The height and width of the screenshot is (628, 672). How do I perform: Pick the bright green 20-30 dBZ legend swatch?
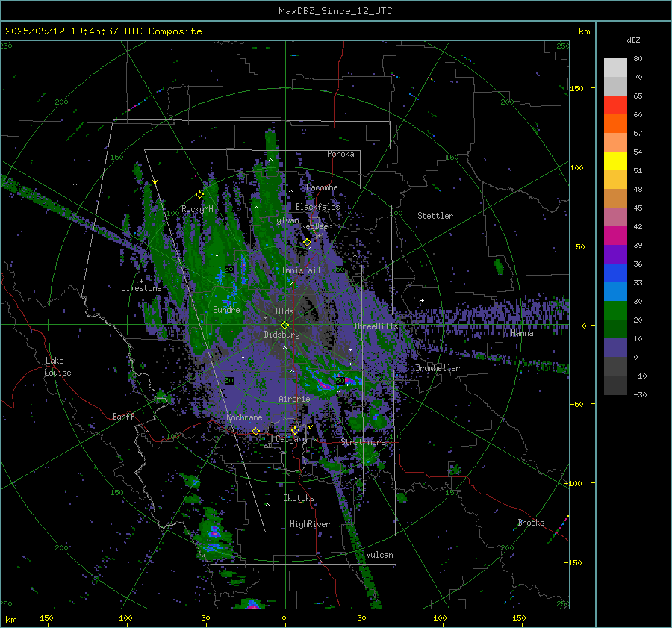(615, 310)
